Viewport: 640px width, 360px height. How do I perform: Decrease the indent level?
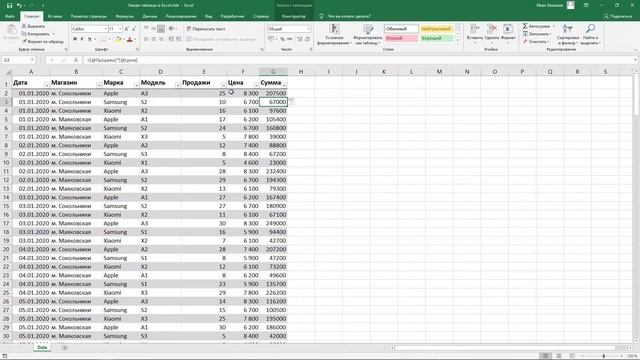[171, 39]
